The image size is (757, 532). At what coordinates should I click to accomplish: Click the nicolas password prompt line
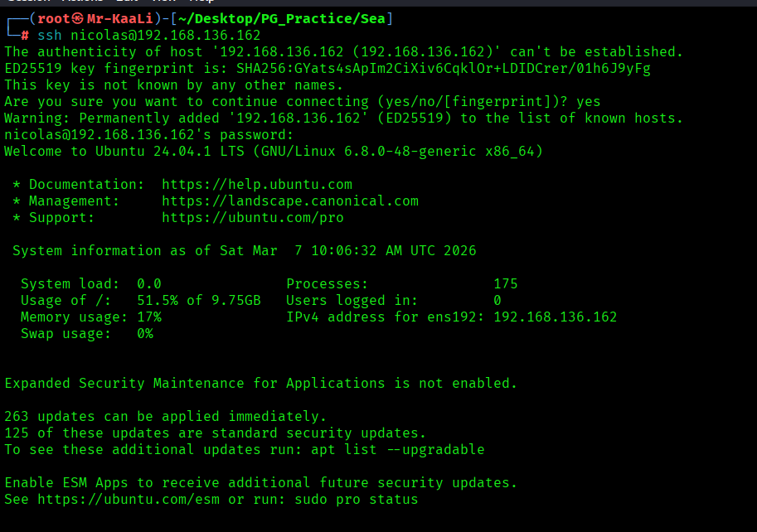(149, 134)
